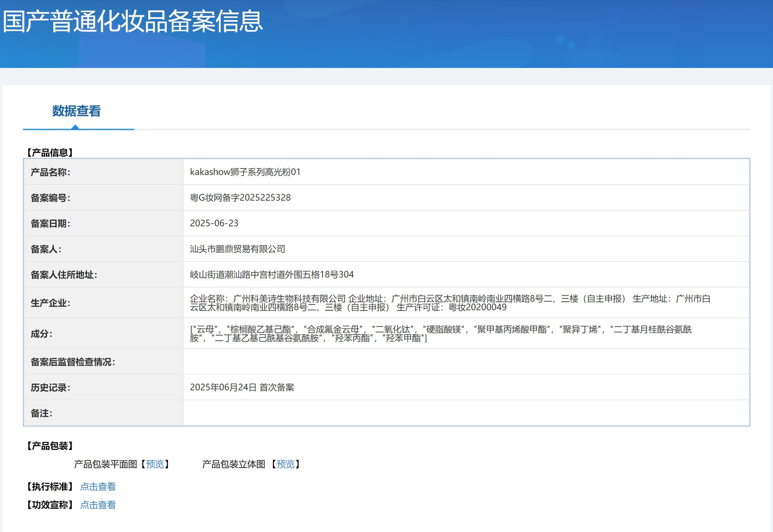Open 执行标准 点击查看 link

pos(98,486)
